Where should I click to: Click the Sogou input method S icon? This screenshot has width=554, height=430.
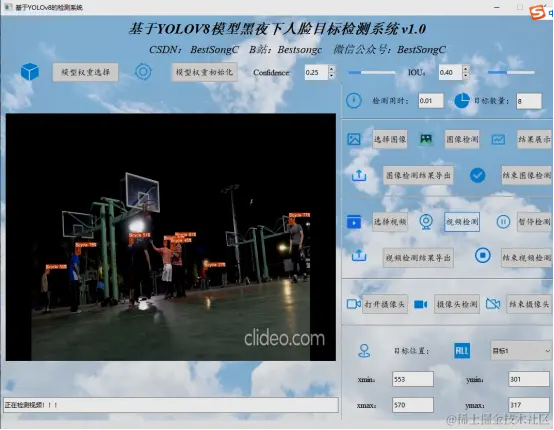pos(537,12)
